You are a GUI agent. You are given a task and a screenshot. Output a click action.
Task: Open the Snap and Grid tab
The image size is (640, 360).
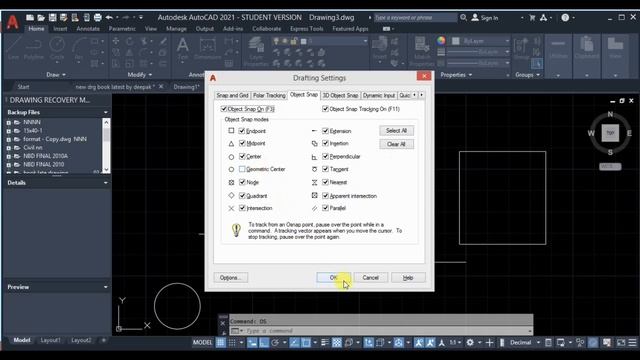point(232,95)
